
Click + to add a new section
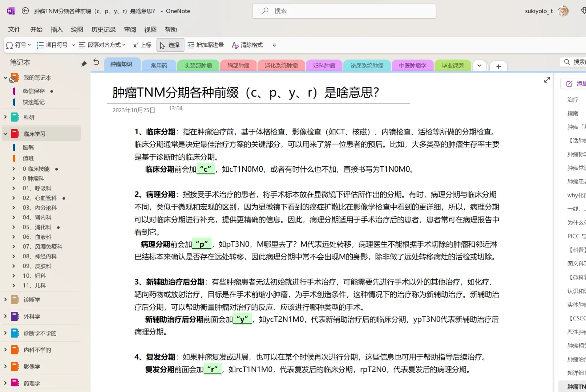click(498, 66)
